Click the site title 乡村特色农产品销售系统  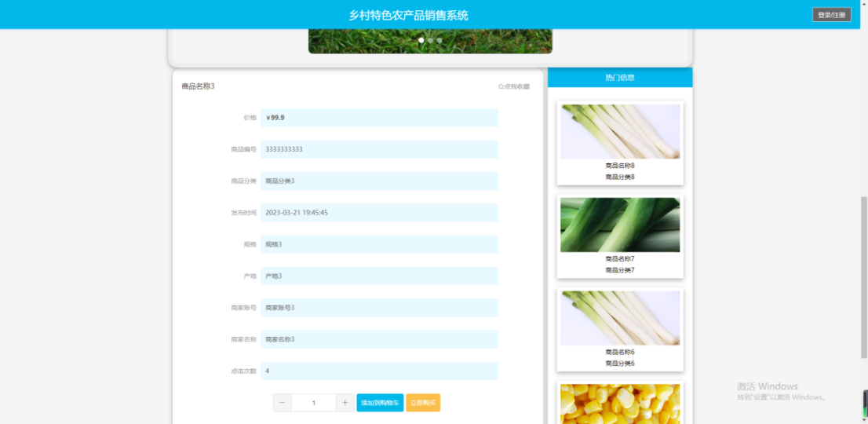[x=409, y=16]
